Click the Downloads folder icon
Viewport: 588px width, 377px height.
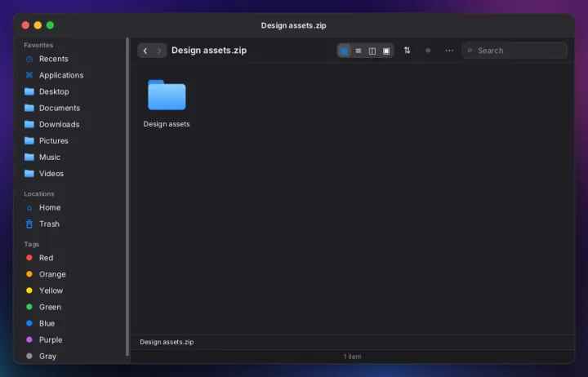[x=29, y=124]
